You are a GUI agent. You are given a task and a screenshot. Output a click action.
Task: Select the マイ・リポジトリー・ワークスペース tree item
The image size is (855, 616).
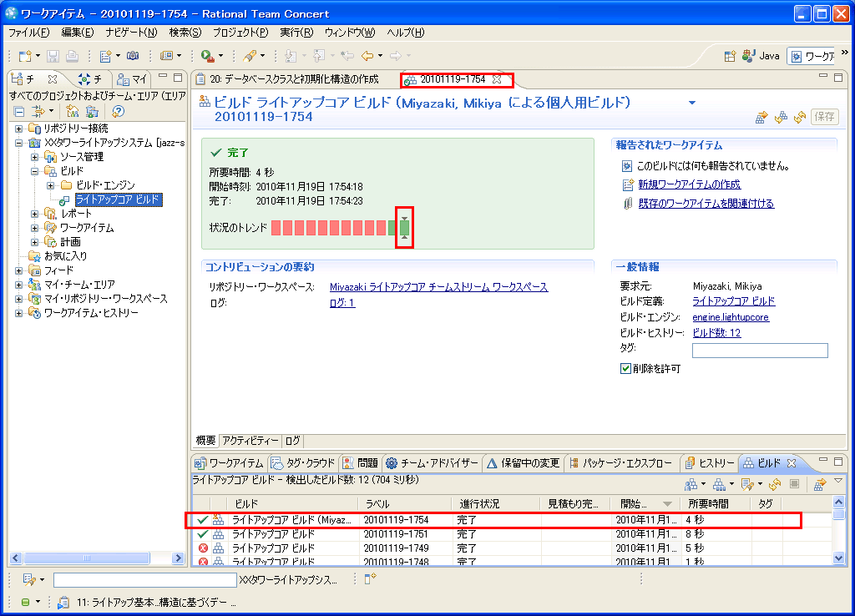pyautogui.click(x=106, y=299)
